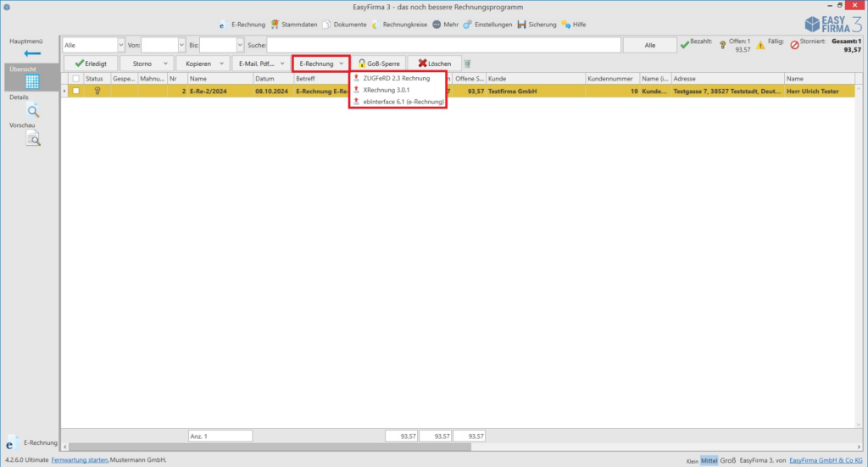Tick the select-all checkbox in table header
This screenshot has width=868, height=467.
(x=75, y=79)
